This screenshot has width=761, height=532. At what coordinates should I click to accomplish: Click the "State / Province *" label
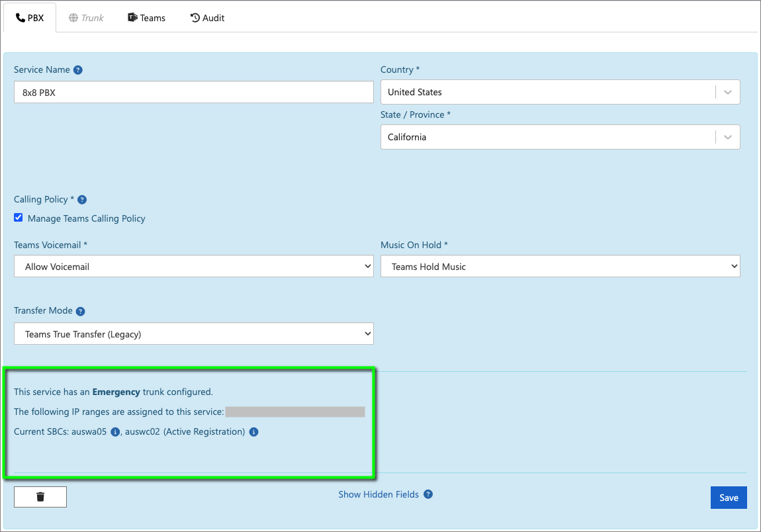[416, 115]
